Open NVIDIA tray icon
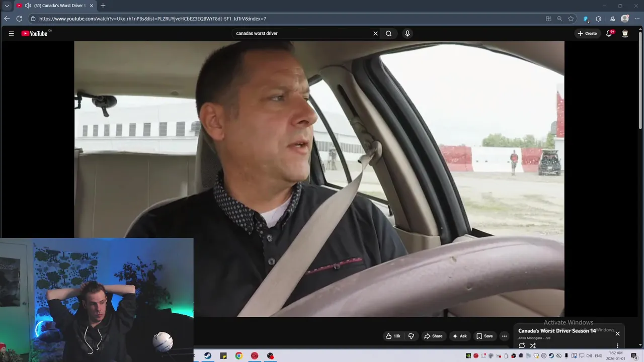Image resolution: width=644 pixels, height=362 pixels. [x=468, y=356]
